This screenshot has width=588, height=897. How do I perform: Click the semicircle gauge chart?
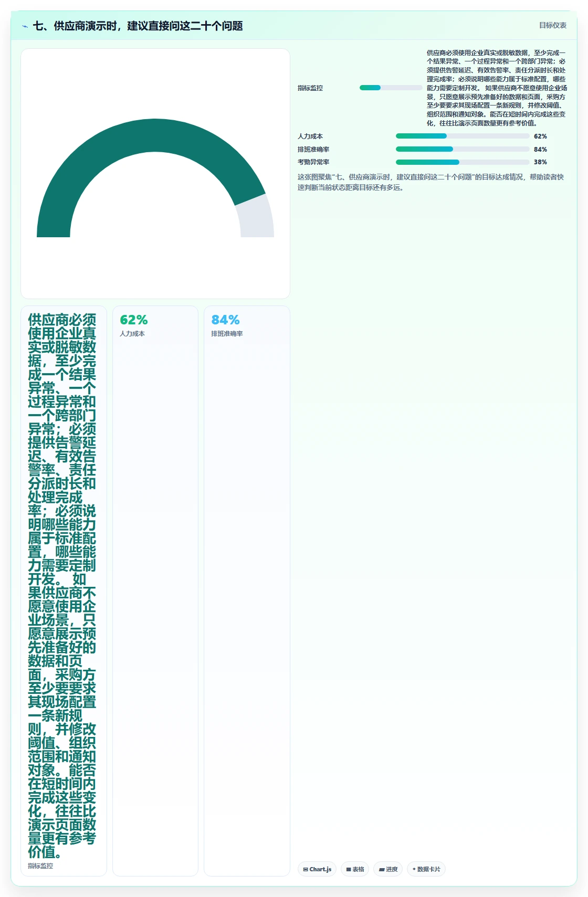point(155,178)
